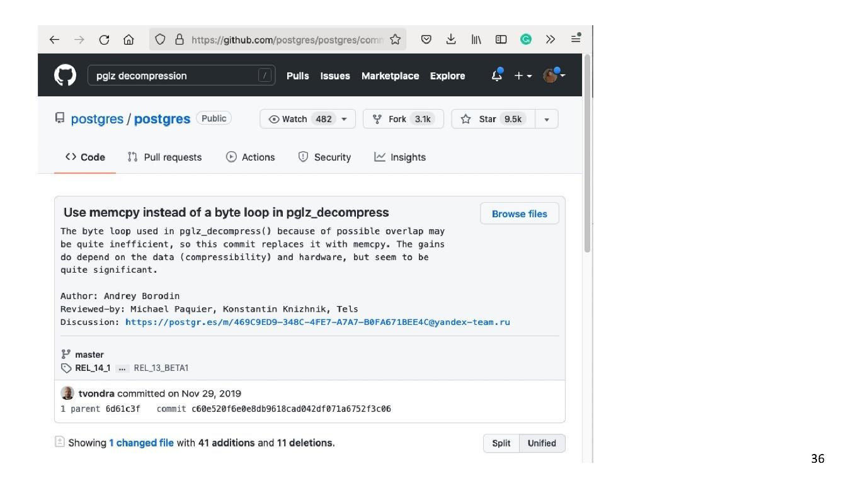Expand hidden release tags with the ellipsis
Screen dimensions: 868x488
tap(122, 368)
